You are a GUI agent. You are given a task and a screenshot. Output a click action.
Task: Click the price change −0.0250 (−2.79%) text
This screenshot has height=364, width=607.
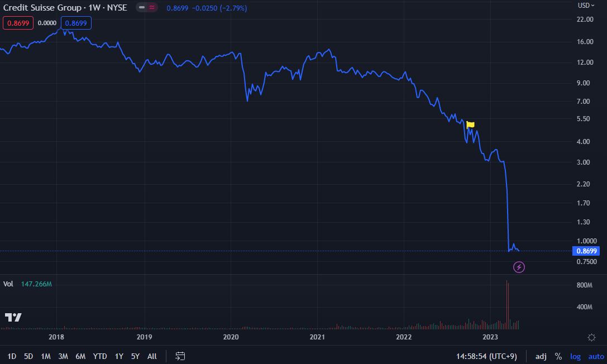point(219,8)
